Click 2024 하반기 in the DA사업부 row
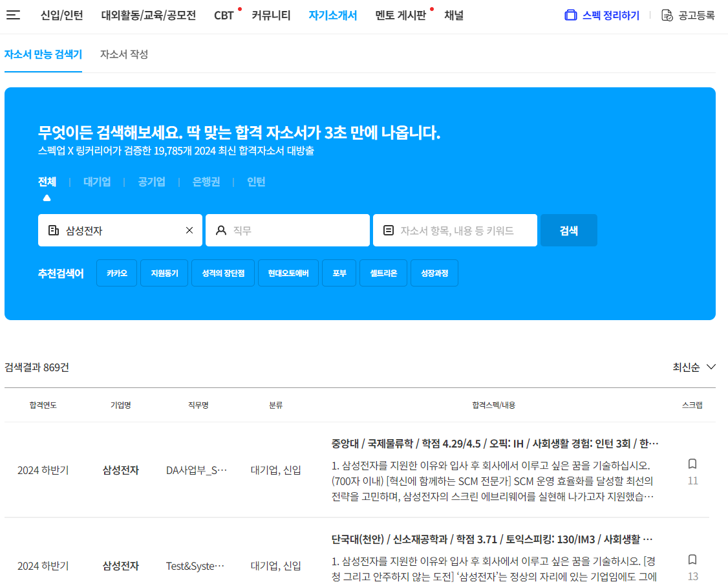 (x=43, y=470)
